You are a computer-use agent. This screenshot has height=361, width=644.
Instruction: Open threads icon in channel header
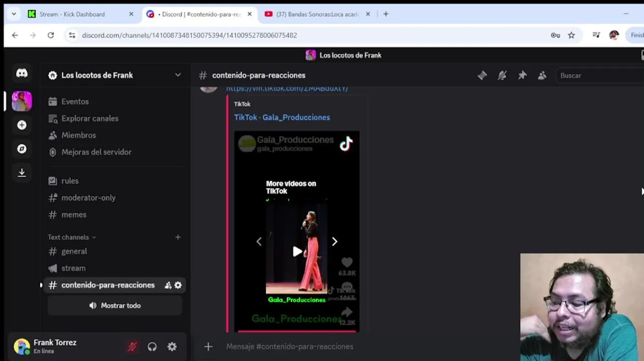click(x=482, y=75)
